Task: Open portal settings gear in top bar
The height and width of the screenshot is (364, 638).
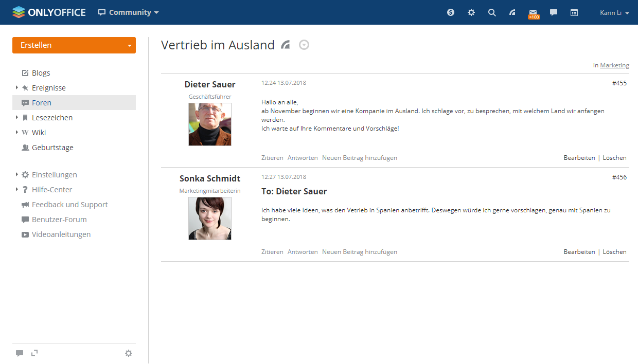Action: click(x=471, y=12)
